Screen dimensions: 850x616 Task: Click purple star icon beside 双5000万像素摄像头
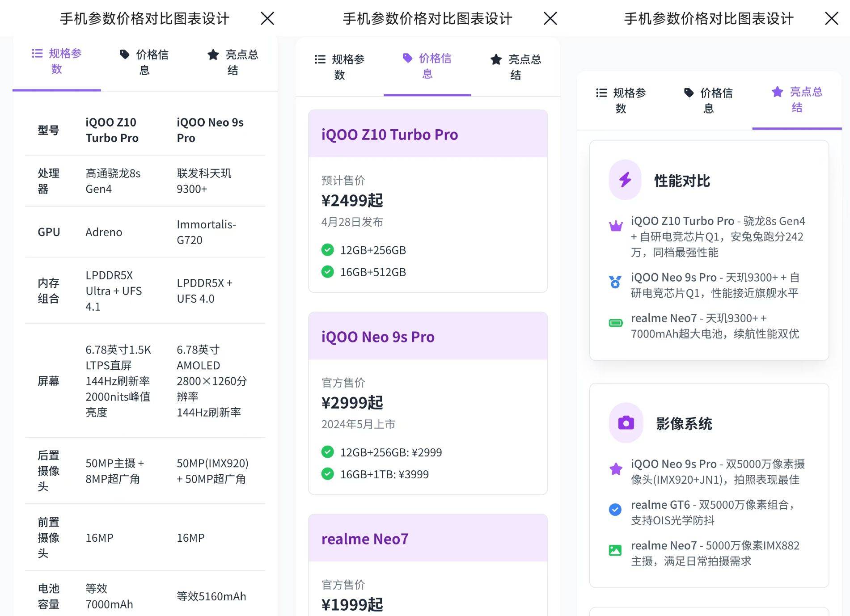tap(616, 468)
